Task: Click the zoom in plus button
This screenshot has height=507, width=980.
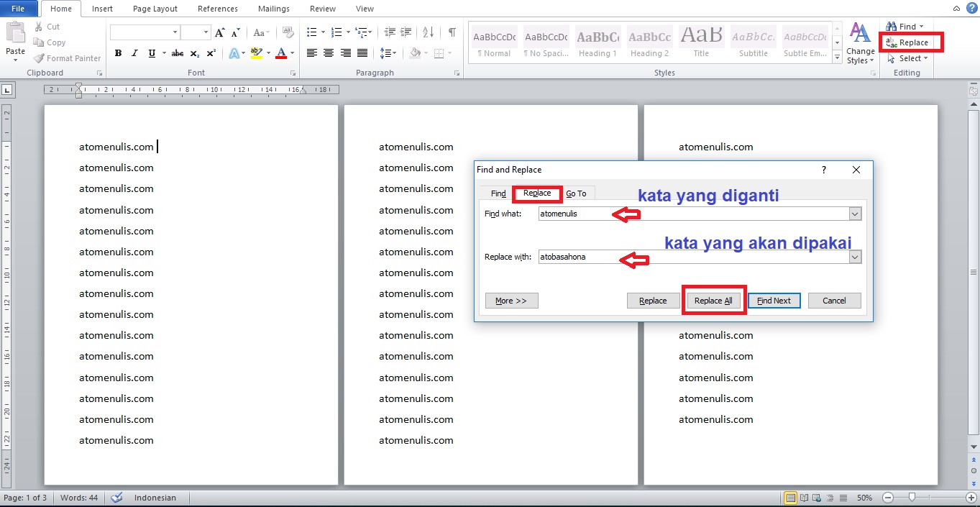Action: [x=971, y=498]
